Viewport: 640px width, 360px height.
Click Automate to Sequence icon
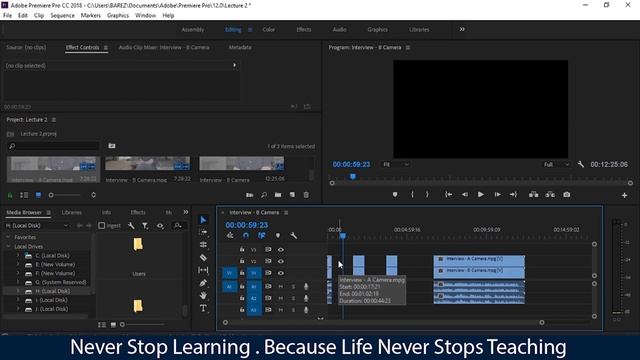click(x=249, y=195)
